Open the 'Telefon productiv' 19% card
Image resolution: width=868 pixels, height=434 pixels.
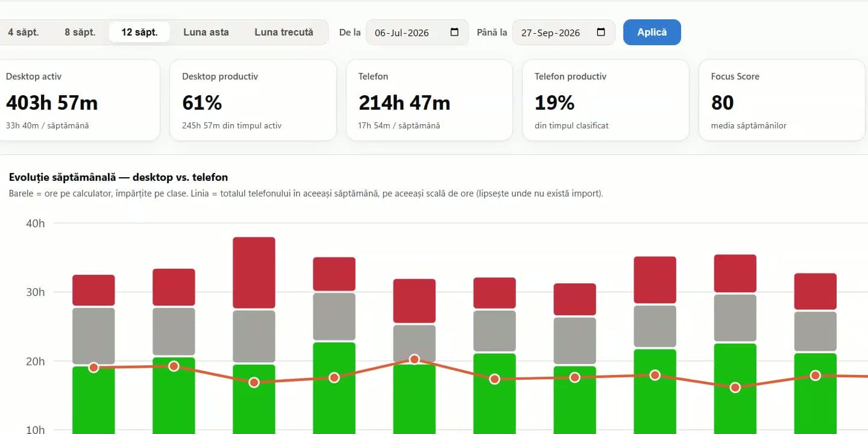(606, 100)
